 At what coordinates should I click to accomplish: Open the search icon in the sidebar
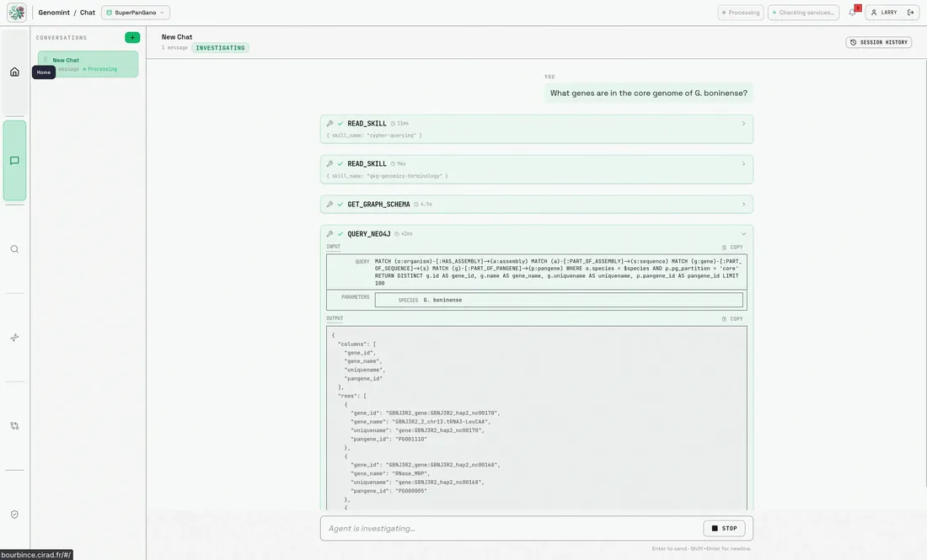[15, 249]
